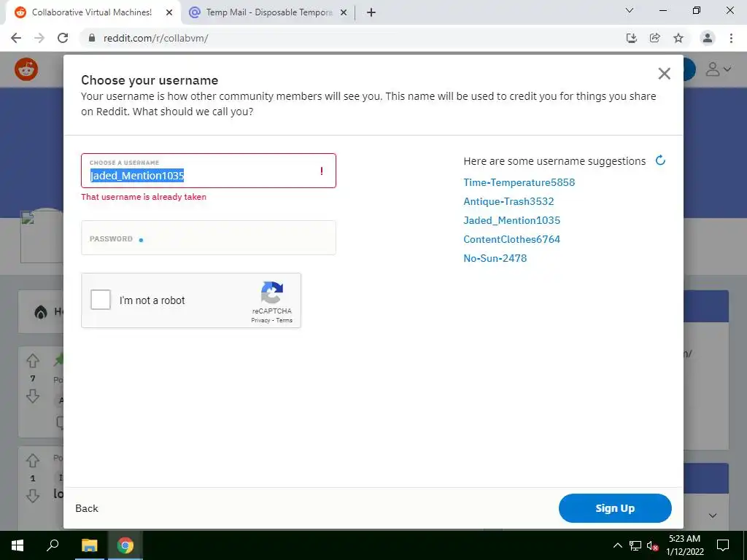Close the Collaborative Virtual Machines tab
The height and width of the screenshot is (560, 747).
pos(169,13)
